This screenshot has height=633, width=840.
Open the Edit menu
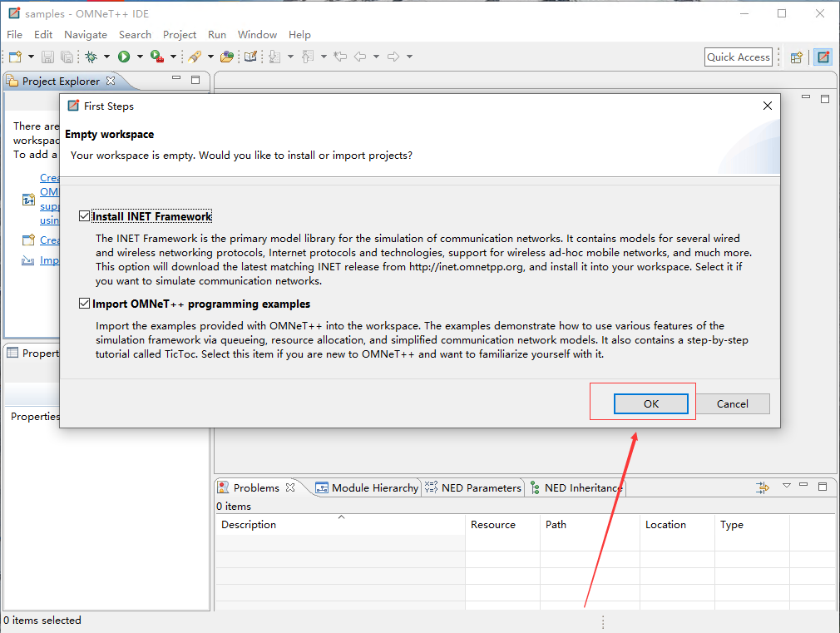point(43,34)
